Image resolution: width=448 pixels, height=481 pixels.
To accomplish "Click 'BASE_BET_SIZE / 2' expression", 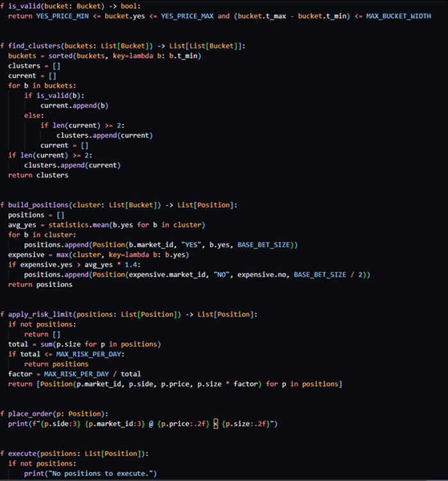I will click(328, 275).
